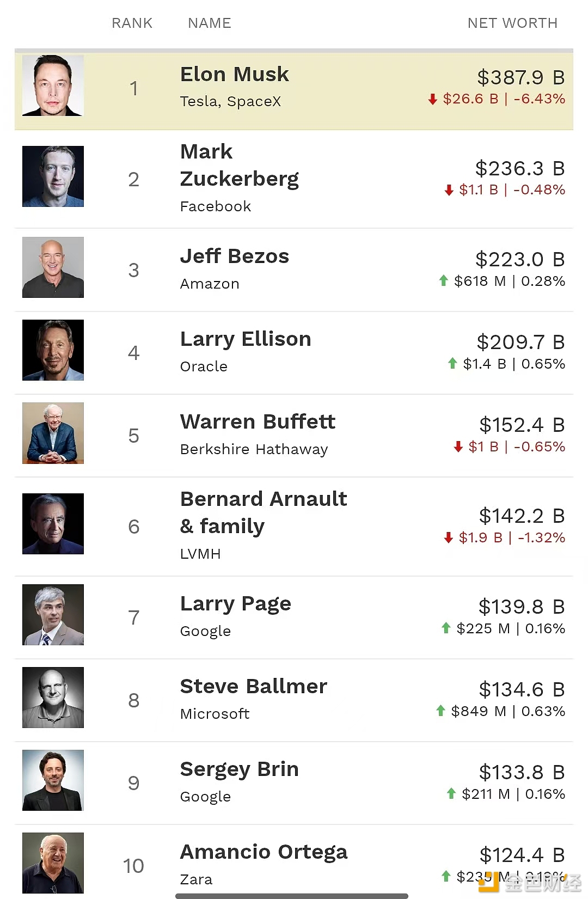Sort list by NET WORTH header

512,23
